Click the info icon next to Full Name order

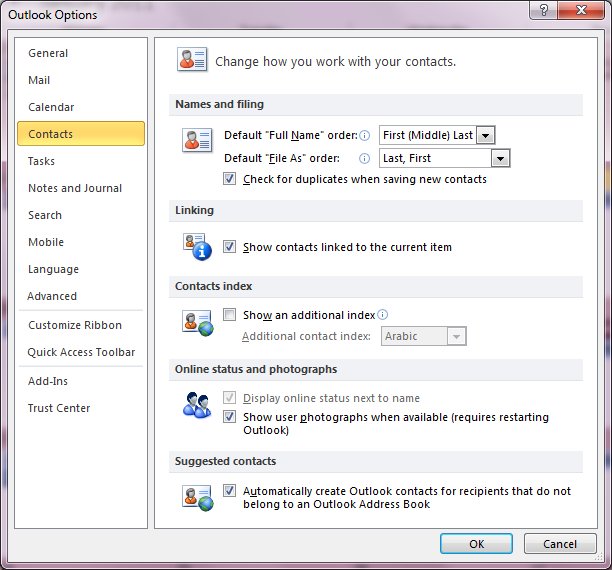pos(365,135)
